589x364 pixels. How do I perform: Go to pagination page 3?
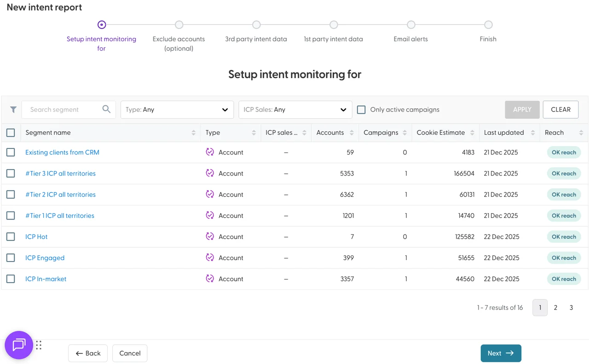tap(571, 307)
